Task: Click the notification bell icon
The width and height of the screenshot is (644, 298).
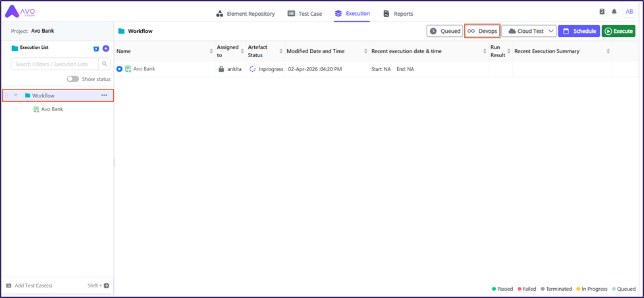Action: point(614,12)
